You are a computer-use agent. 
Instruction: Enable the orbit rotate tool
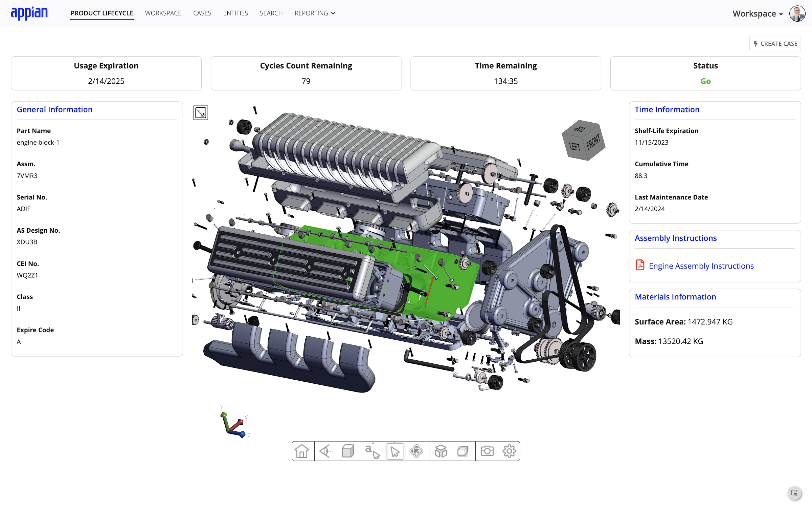point(416,451)
